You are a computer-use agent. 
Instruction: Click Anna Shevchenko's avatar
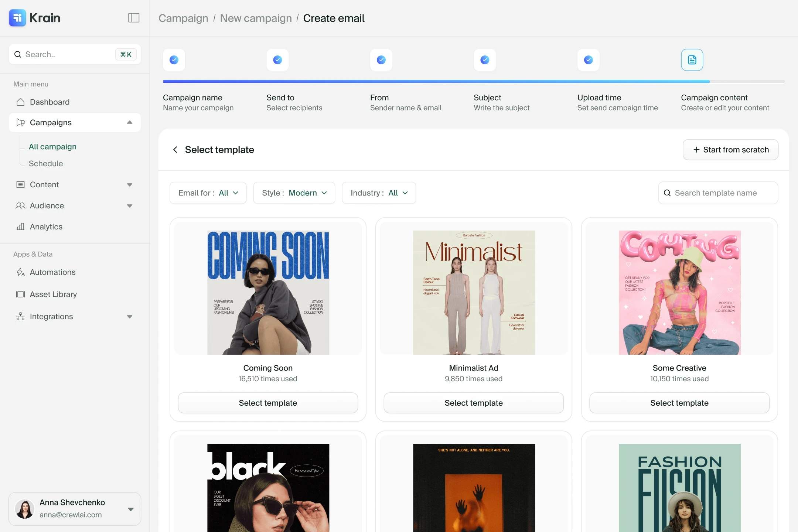click(25, 509)
